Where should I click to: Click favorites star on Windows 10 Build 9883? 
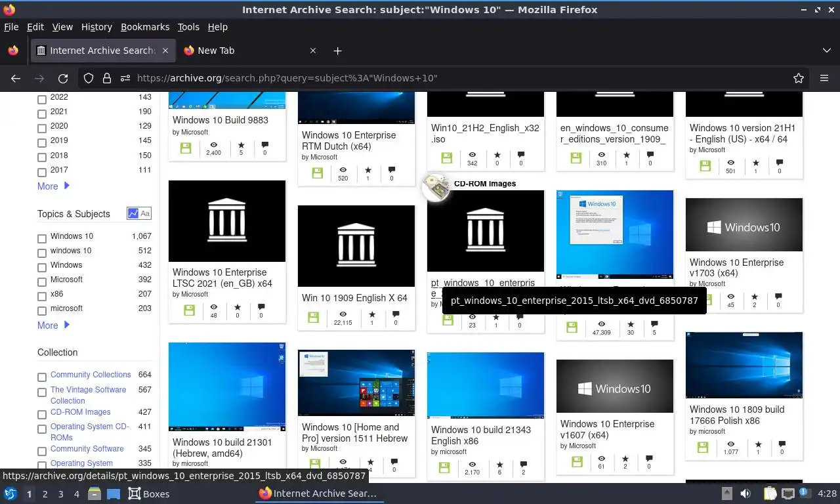point(241,144)
